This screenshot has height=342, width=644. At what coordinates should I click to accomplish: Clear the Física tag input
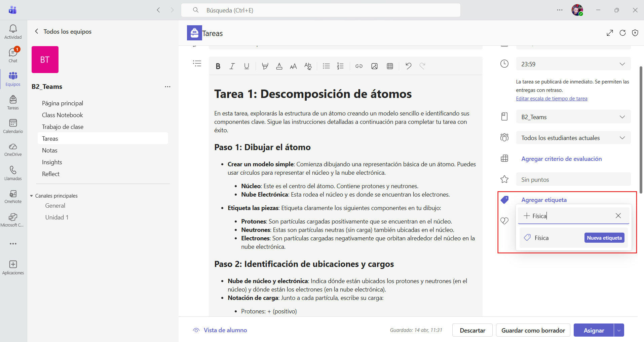pos(618,216)
